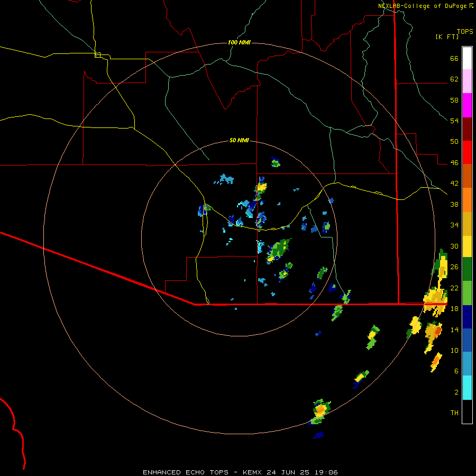Click the light green legend swatch
Viewport: 476px width, 476px height.
tap(467, 293)
